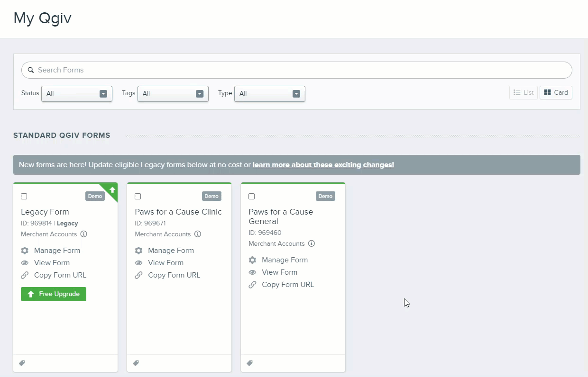Click link icon for Legacy Form's Copy Form URL
The image size is (588, 377).
coord(25,275)
